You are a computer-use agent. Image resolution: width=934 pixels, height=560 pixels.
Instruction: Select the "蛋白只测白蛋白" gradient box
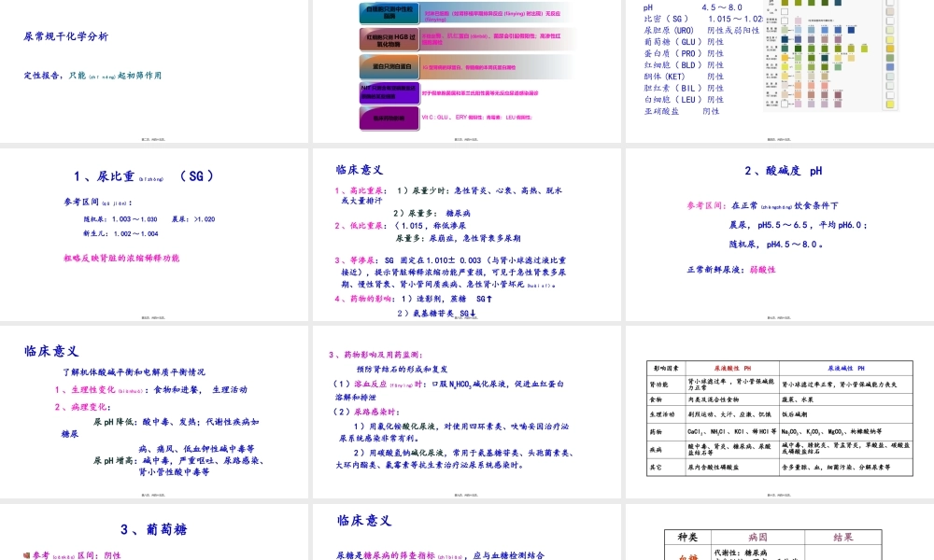point(389,65)
